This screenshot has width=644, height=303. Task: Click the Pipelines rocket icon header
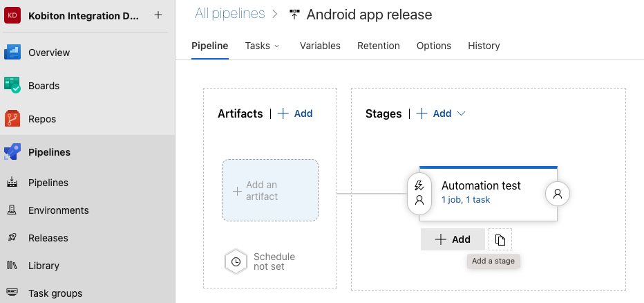click(12, 152)
